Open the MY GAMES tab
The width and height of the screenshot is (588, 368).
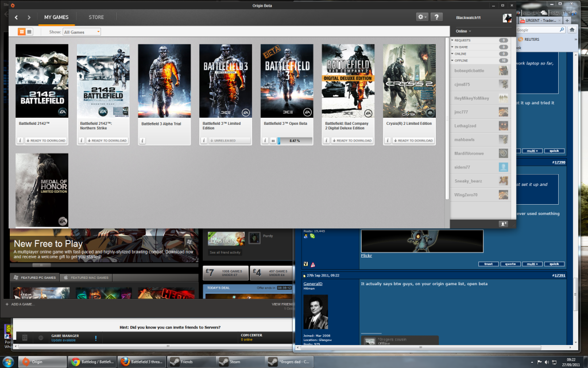(x=56, y=17)
